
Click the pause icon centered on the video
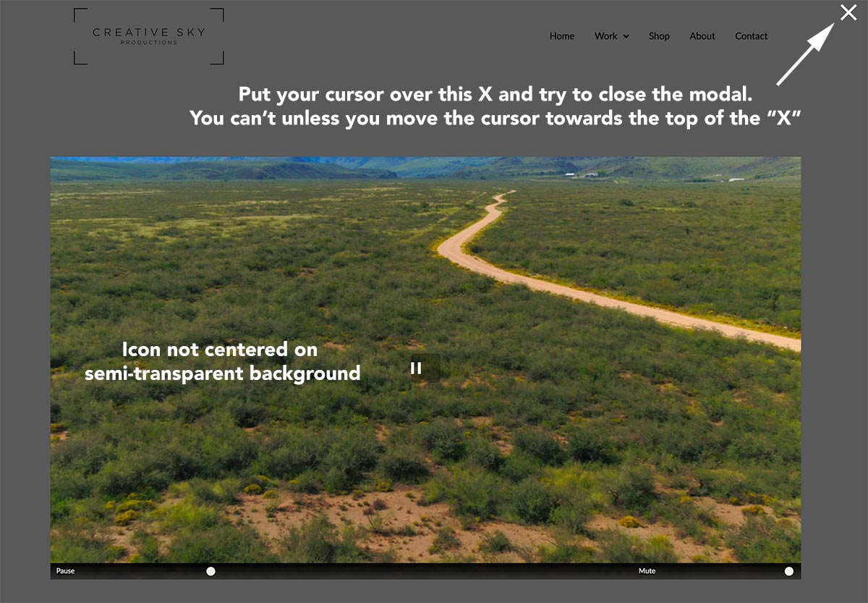(x=416, y=368)
